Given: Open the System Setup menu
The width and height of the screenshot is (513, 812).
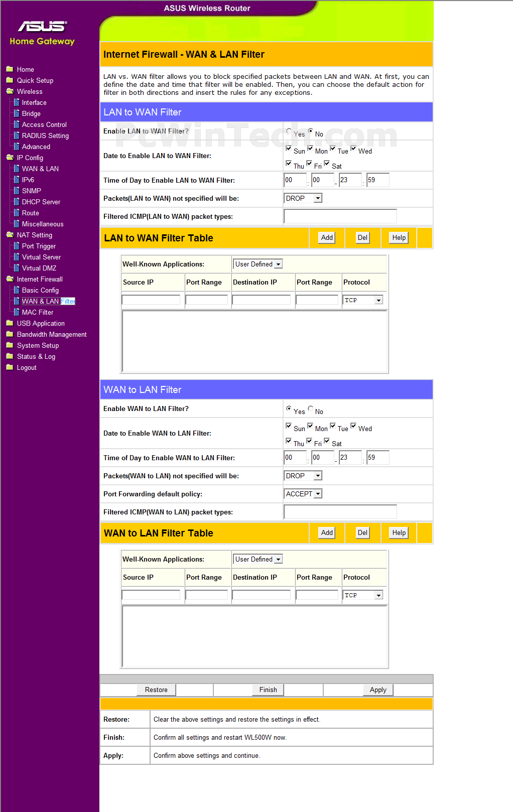Looking at the screenshot, I should (38, 345).
